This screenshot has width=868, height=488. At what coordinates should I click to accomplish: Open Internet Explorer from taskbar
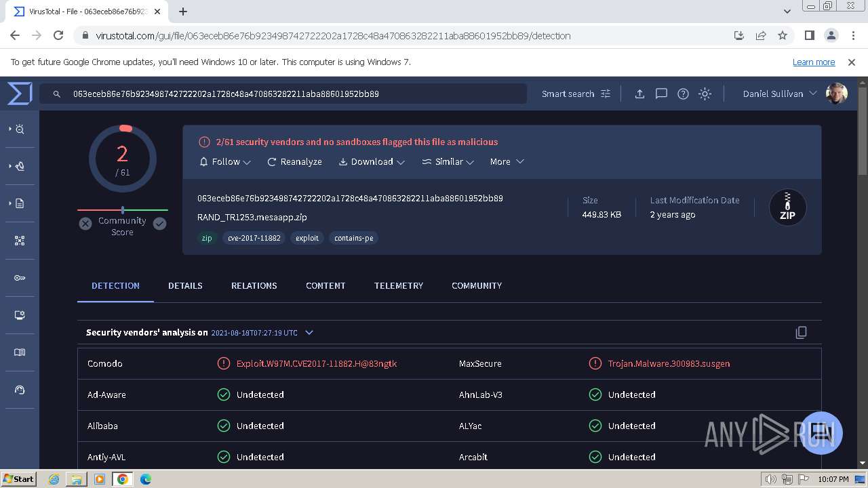[x=54, y=479]
